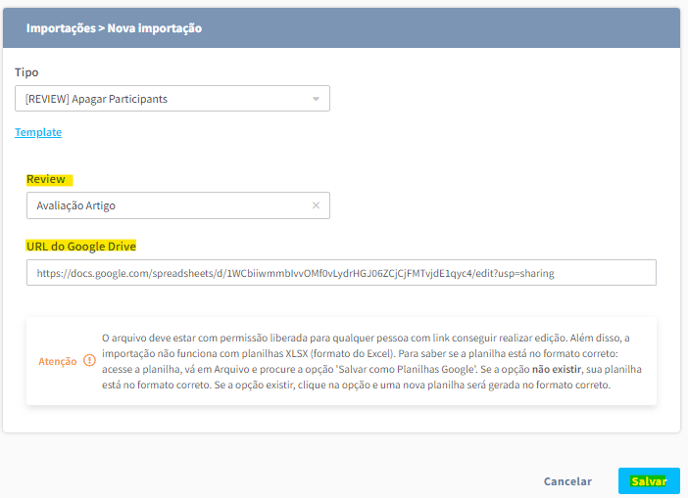Go back to Importações in the breadcrumb
The image size is (688, 498).
pyautogui.click(x=61, y=29)
